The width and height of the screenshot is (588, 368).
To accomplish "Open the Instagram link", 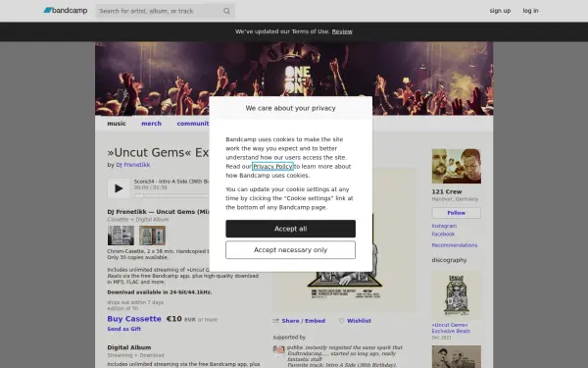I will (444, 226).
